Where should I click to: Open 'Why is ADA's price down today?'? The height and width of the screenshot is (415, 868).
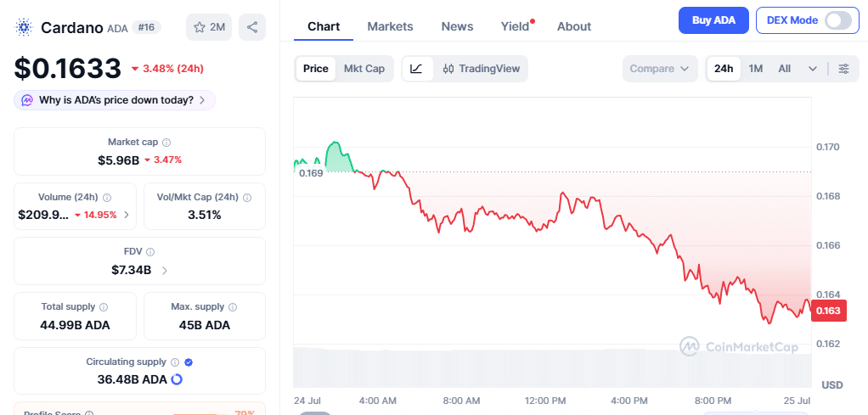click(x=115, y=100)
